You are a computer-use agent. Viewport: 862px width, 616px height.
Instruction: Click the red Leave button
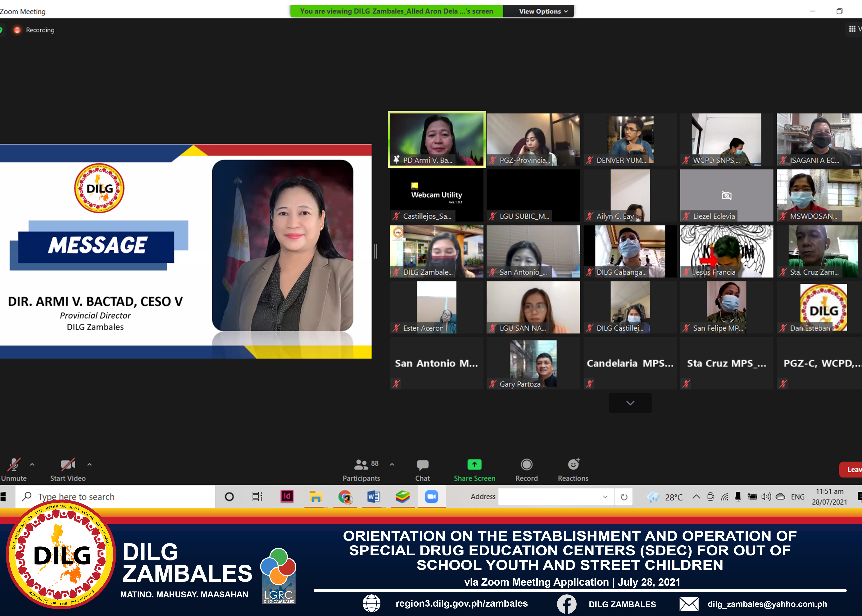pos(851,470)
